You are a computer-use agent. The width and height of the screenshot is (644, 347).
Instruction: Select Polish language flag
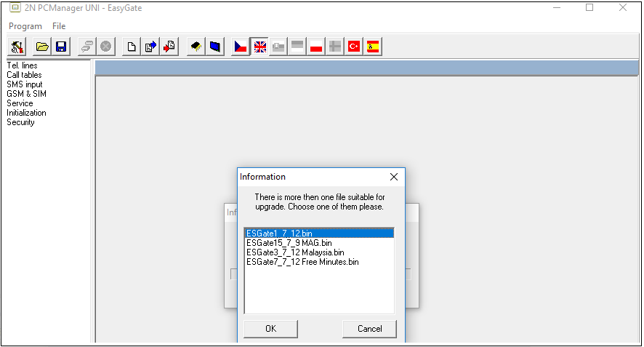click(316, 47)
